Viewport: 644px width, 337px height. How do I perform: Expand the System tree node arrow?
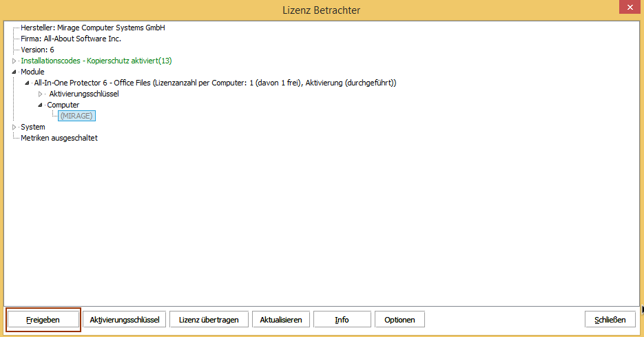(x=14, y=127)
